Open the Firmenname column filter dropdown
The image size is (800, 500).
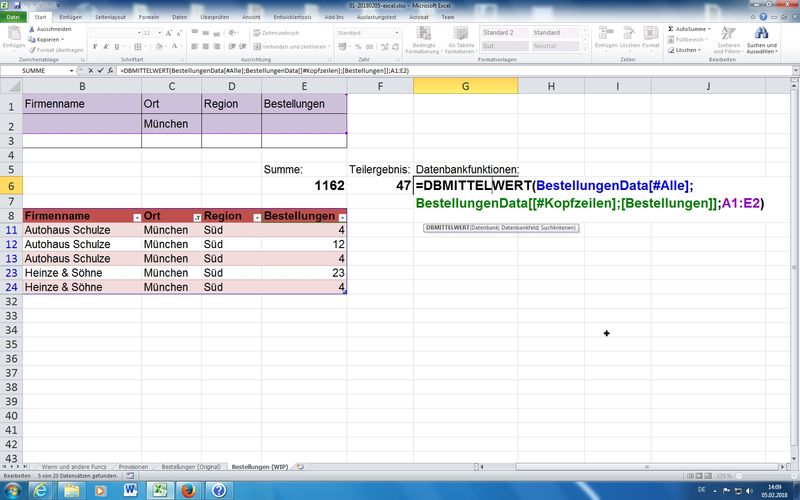(x=136, y=217)
